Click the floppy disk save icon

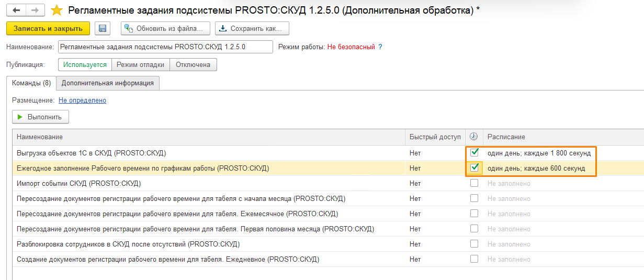[x=103, y=28]
